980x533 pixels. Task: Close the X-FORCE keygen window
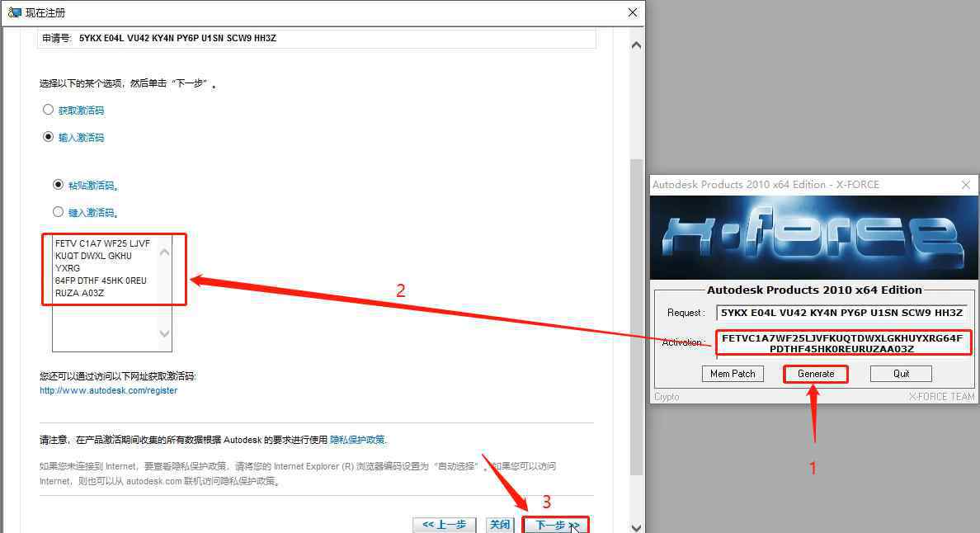pos(966,184)
